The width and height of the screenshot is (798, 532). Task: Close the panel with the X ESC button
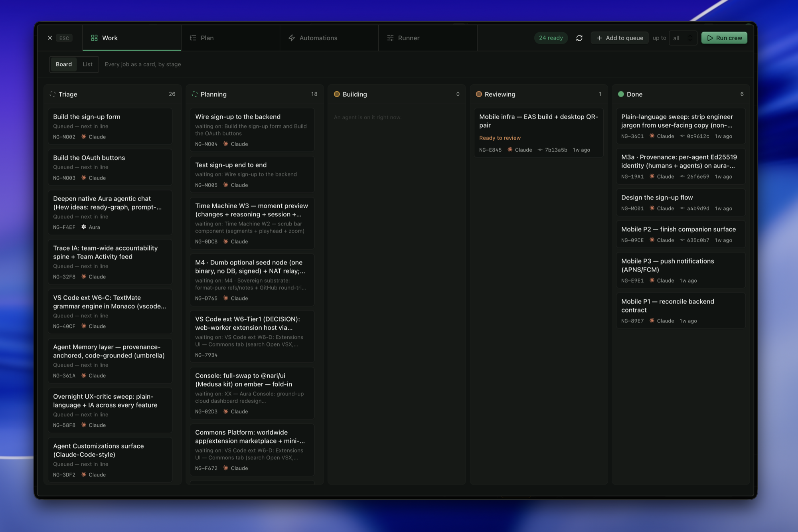pyautogui.click(x=58, y=38)
